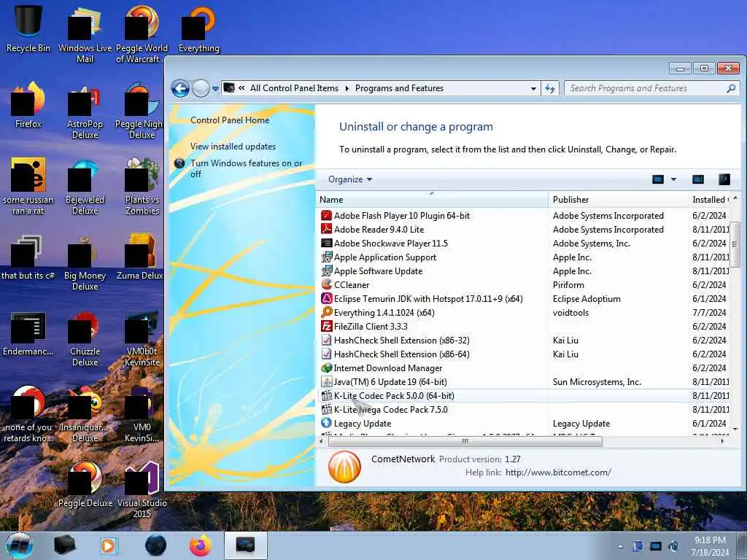Viewport: 747px width, 560px height.
Task: Click the Adobe Shockwave Player 11.5 icon
Action: (x=326, y=244)
